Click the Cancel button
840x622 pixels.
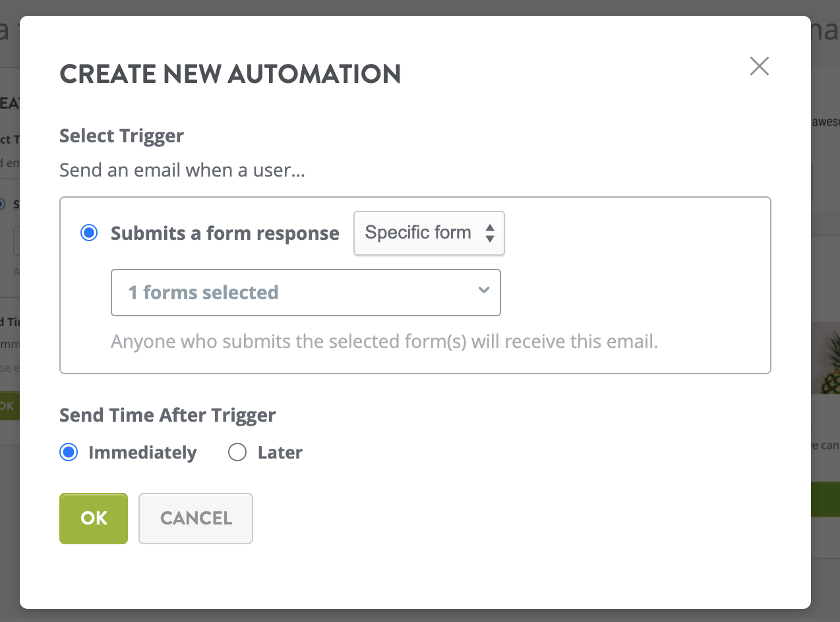[196, 519]
